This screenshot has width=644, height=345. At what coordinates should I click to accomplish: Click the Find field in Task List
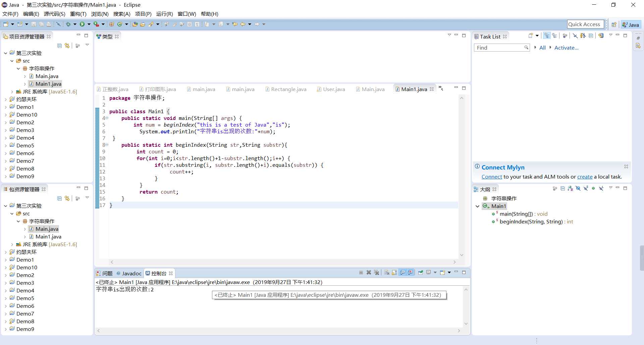click(x=502, y=48)
